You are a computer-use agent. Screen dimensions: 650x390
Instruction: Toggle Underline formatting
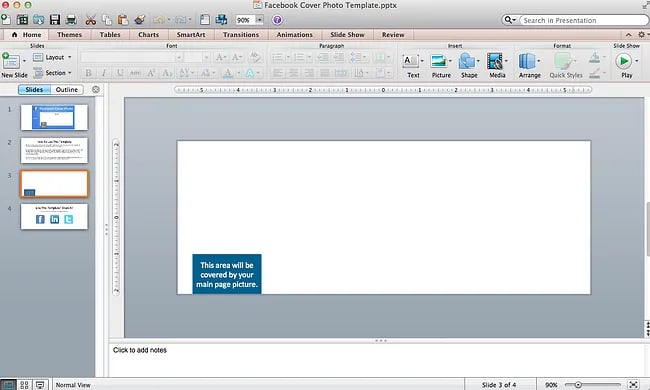coord(119,73)
